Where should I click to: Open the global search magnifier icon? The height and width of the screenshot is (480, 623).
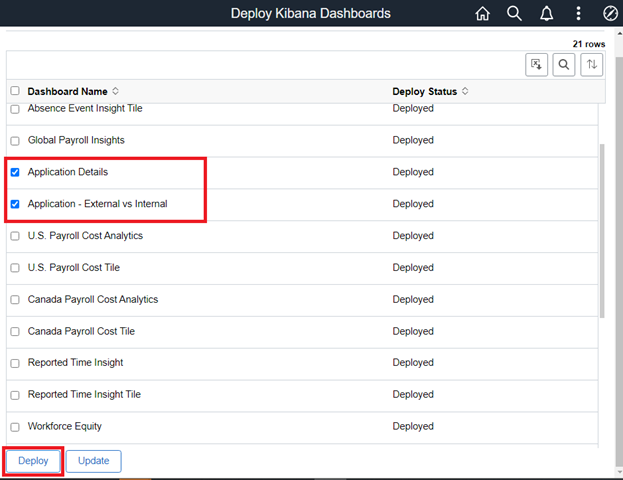514,14
